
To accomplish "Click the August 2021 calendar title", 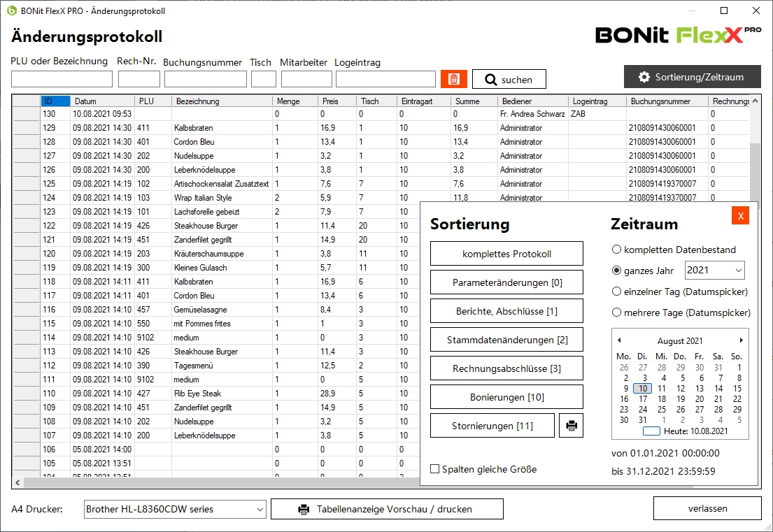I will pyautogui.click(x=680, y=341).
